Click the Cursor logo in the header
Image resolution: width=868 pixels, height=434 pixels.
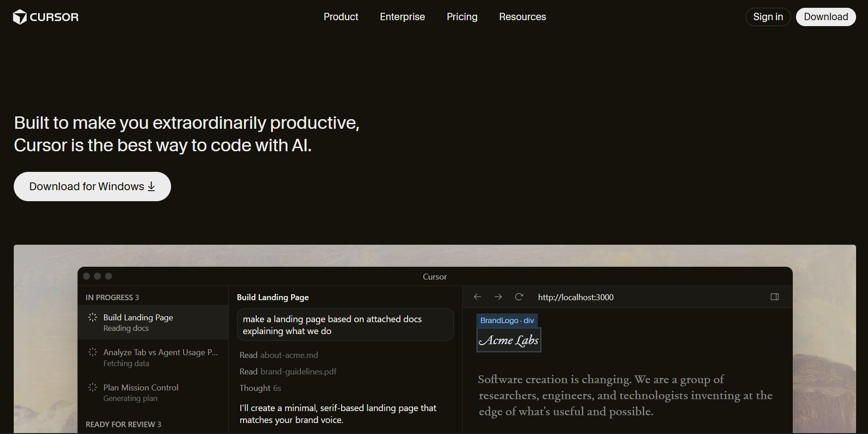click(46, 17)
